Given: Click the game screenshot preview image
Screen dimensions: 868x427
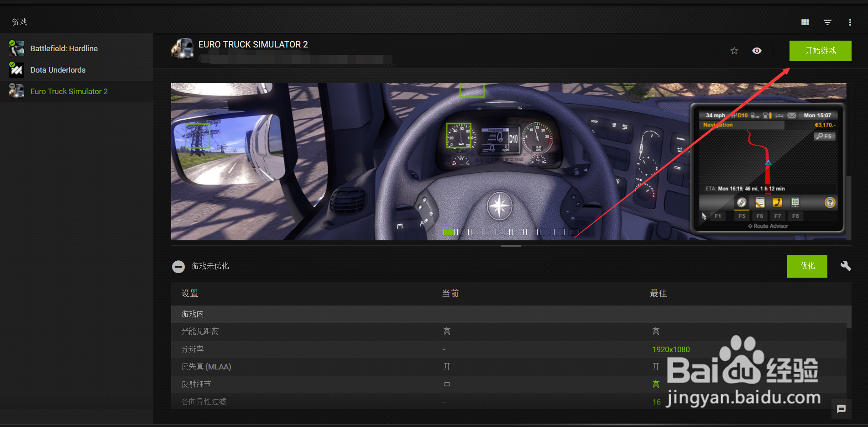Looking at the screenshot, I should pyautogui.click(x=508, y=162).
